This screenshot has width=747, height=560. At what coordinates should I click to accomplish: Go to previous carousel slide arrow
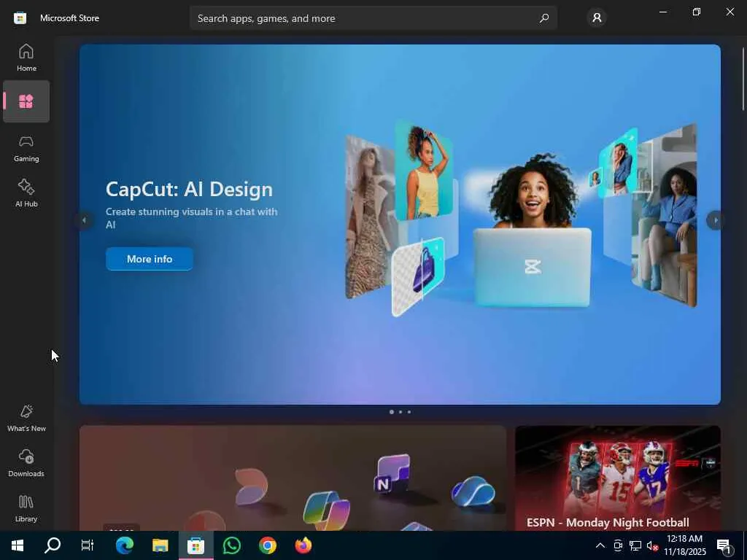click(x=85, y=220)
